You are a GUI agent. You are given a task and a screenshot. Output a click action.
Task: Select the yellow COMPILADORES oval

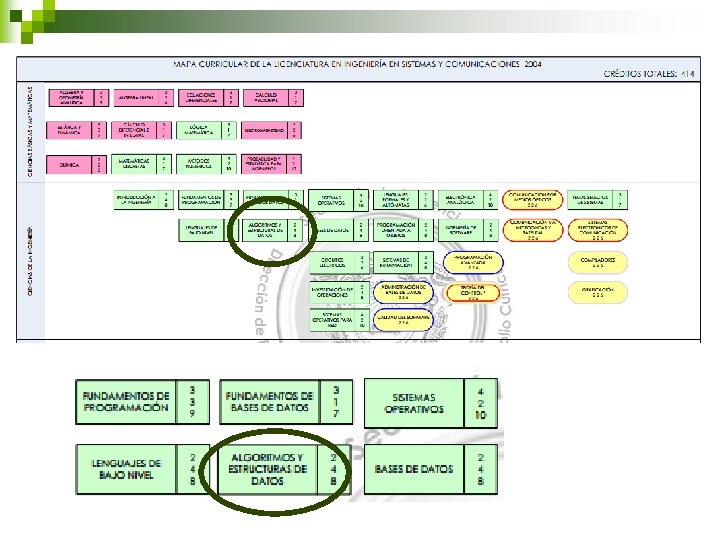(x=598, y=262)
